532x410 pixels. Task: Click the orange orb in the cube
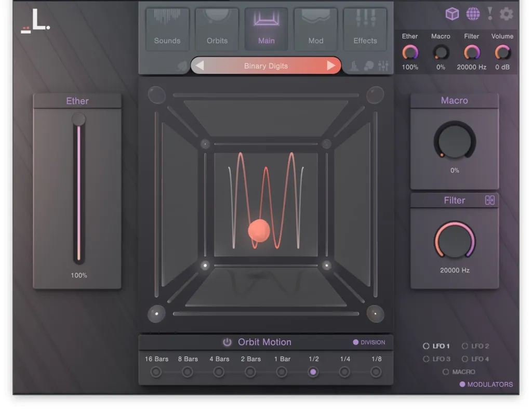tap(259, 230)
